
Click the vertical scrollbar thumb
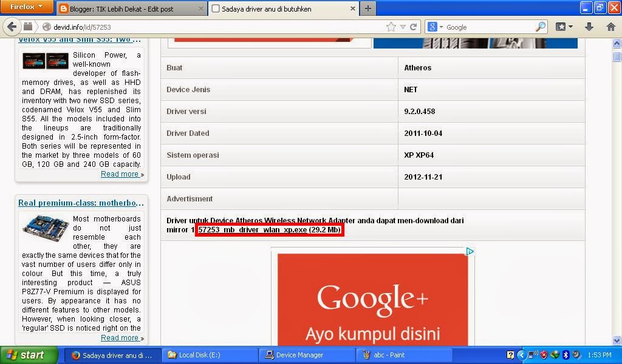617,56
